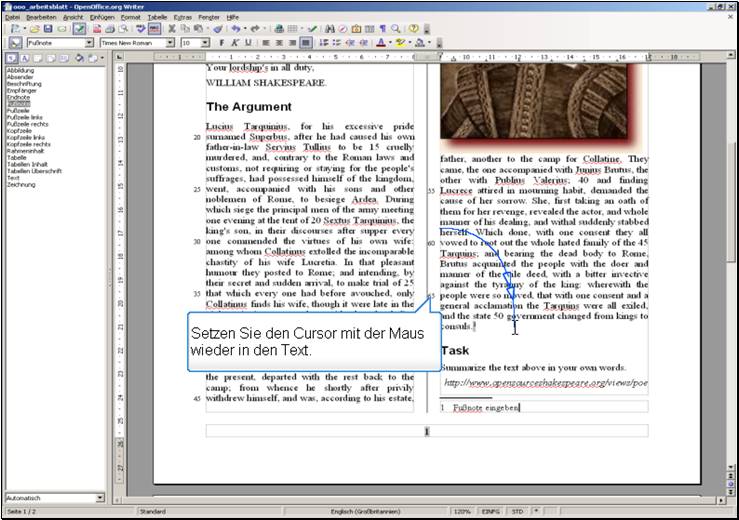Toggle EINFG insert mode in status bar
Viewport: 739px width, 520px height.
(490, 512)
